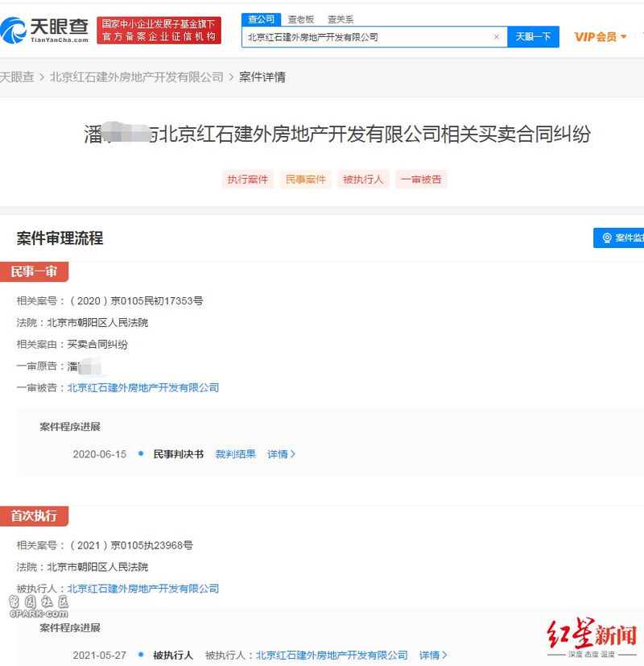Switch to the 查公司 tab
This screenshot has width=644, height=666.
(x=261, y=19)
